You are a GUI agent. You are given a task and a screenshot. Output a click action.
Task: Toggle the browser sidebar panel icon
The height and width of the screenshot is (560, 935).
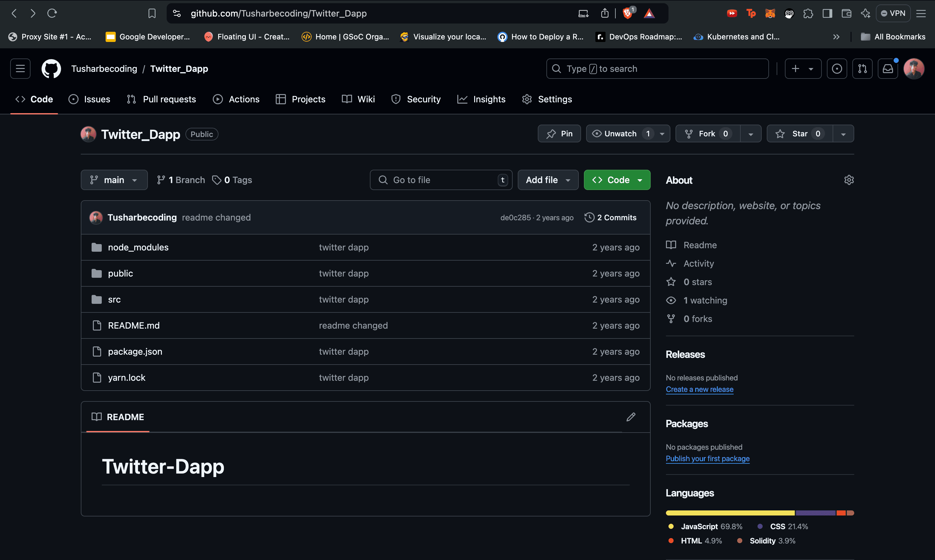coord(828,14)
